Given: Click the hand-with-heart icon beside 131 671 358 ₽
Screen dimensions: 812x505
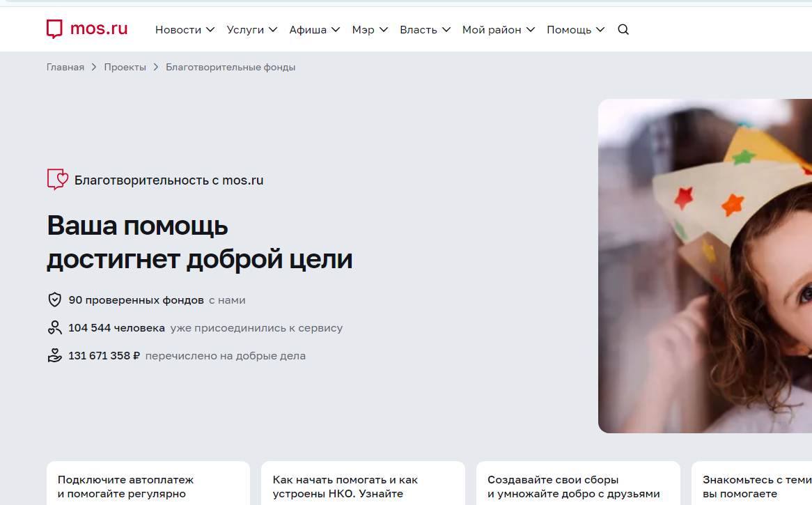Looking at the screenshot, I should point(54,356).
